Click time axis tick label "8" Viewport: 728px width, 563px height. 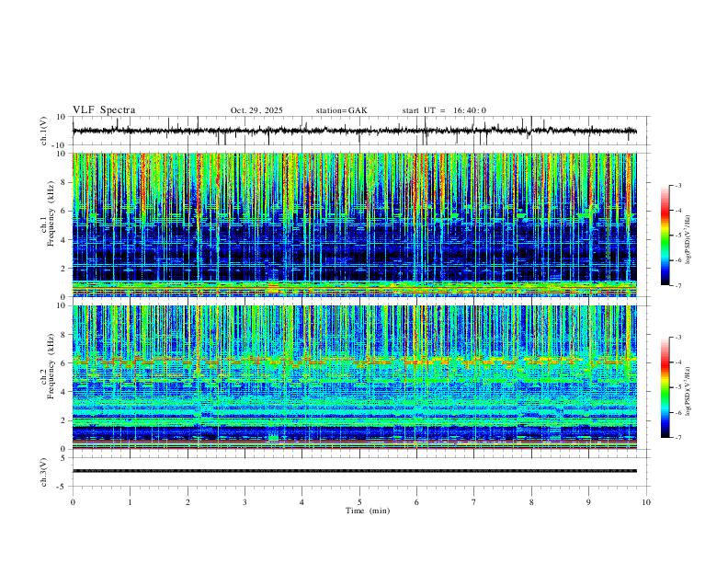click(531, 502)
